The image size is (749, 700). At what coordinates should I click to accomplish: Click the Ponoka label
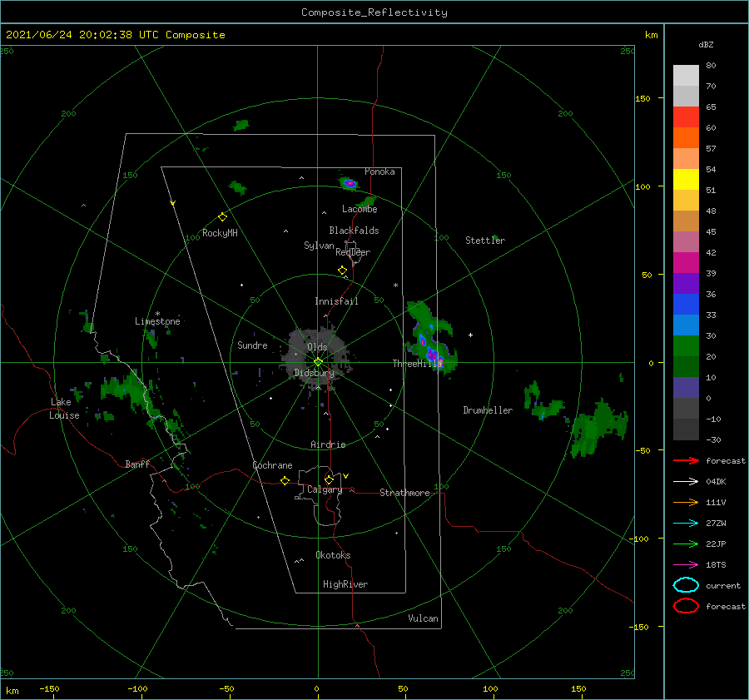[x=379, y=171]
